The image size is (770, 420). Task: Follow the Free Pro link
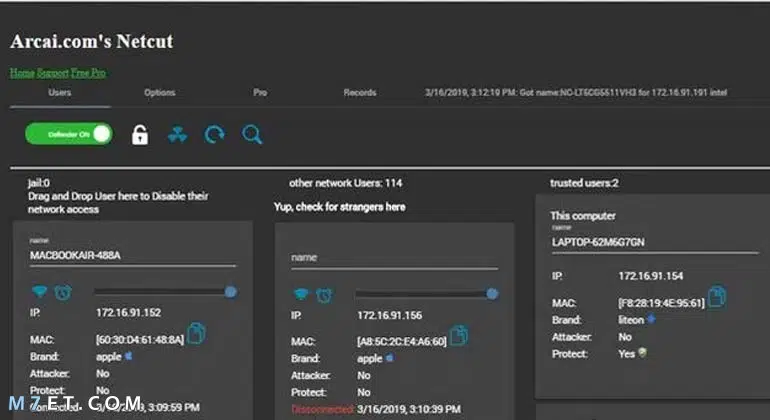pos(88,73)
